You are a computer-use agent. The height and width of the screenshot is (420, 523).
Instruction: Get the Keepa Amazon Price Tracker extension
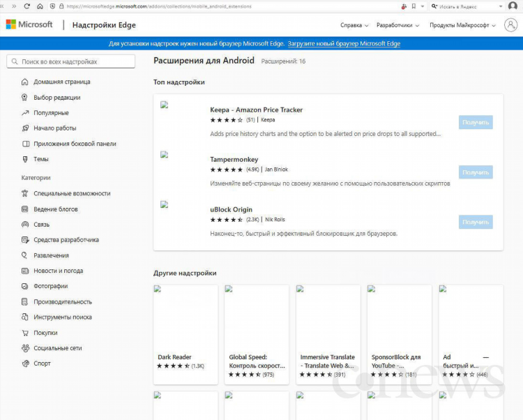pos(476,122)
